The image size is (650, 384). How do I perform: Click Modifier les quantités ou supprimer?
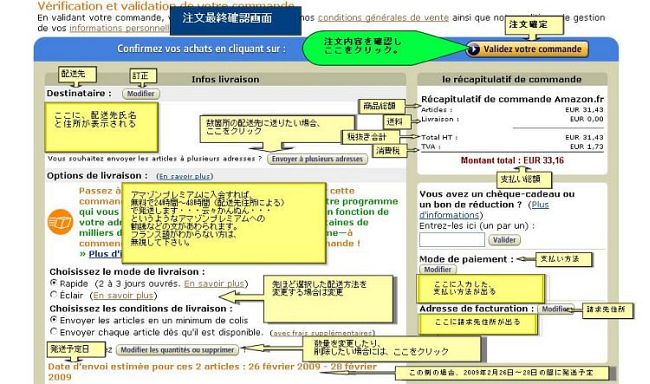coord(177,350)
